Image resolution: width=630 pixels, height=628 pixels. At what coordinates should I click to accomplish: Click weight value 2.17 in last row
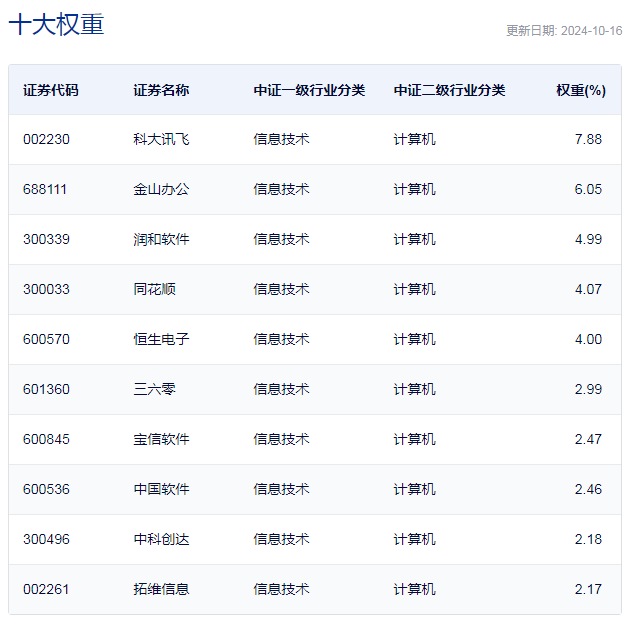click(588, 589)
